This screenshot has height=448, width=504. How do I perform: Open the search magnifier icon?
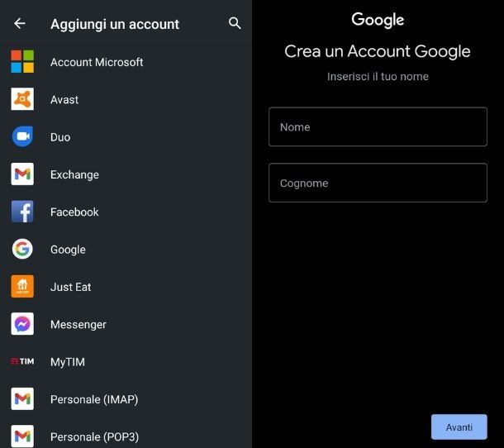point(235,24)
